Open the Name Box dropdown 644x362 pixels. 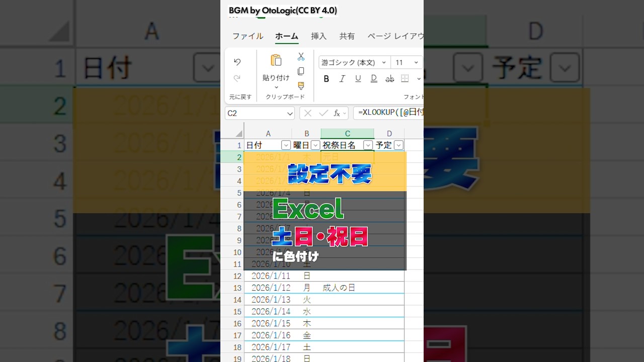click(290, 114)
